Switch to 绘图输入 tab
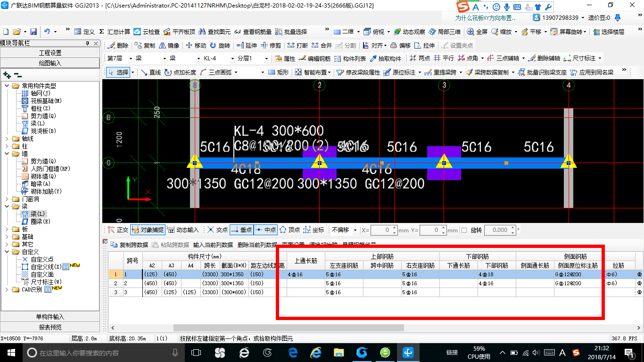The image size is (644, 362). coord(50,63)
